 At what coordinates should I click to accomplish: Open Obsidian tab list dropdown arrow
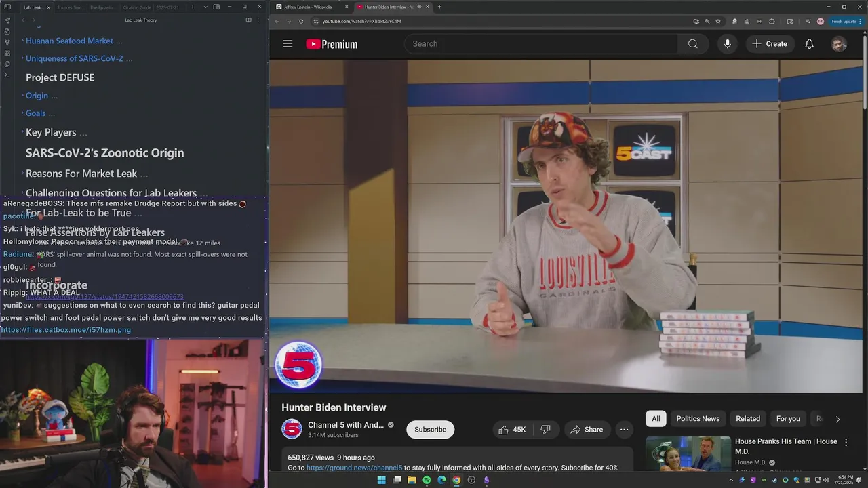pos(205,7)
